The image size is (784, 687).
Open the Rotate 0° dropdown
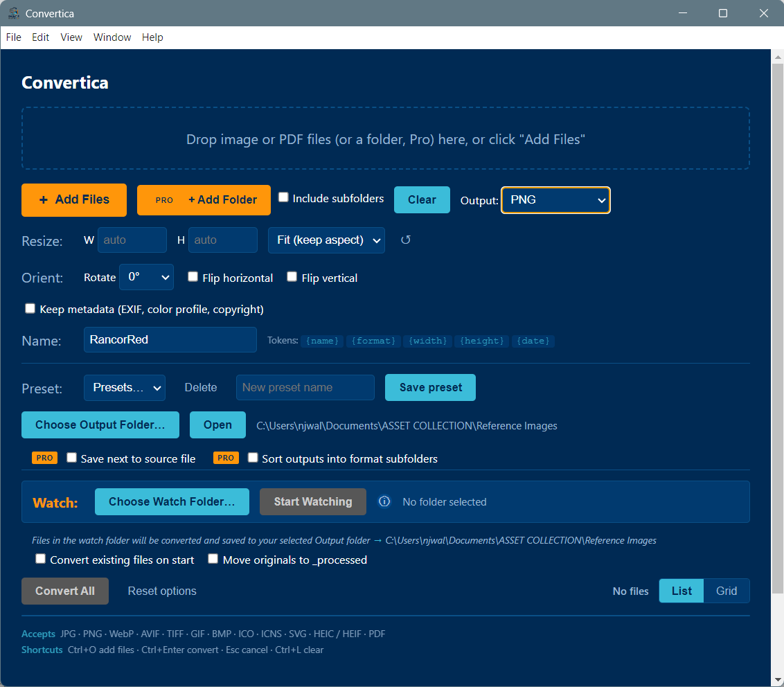tap(147, 277)
